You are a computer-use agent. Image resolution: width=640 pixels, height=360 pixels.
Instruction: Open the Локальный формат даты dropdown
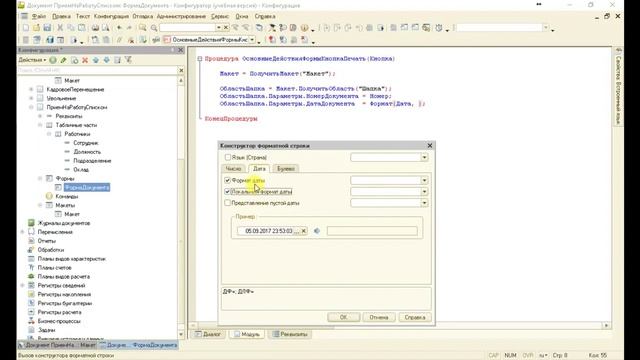(x=424, y=191)
